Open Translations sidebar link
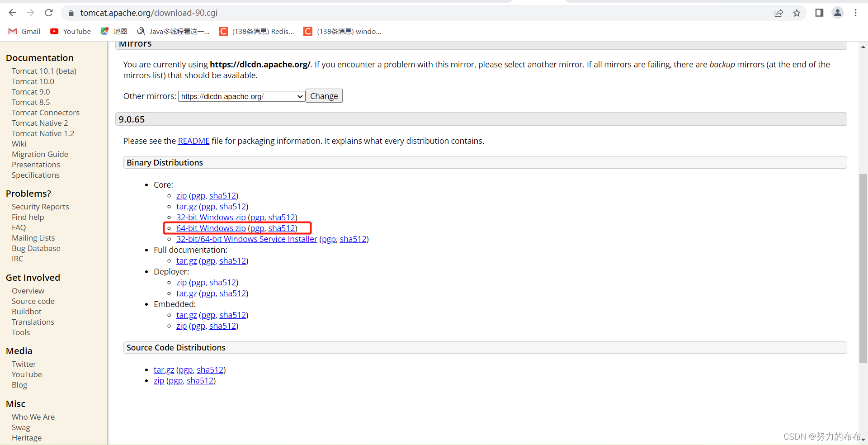 coord(33,322)
